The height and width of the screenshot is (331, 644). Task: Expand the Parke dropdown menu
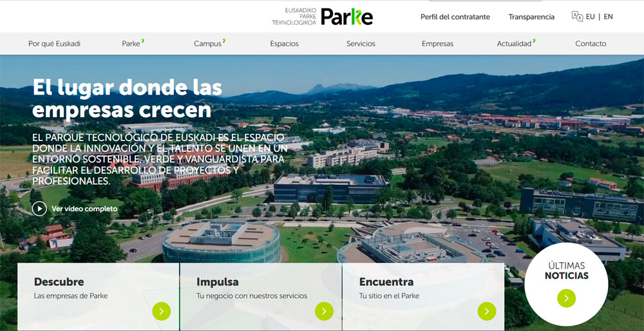[133, 44]
